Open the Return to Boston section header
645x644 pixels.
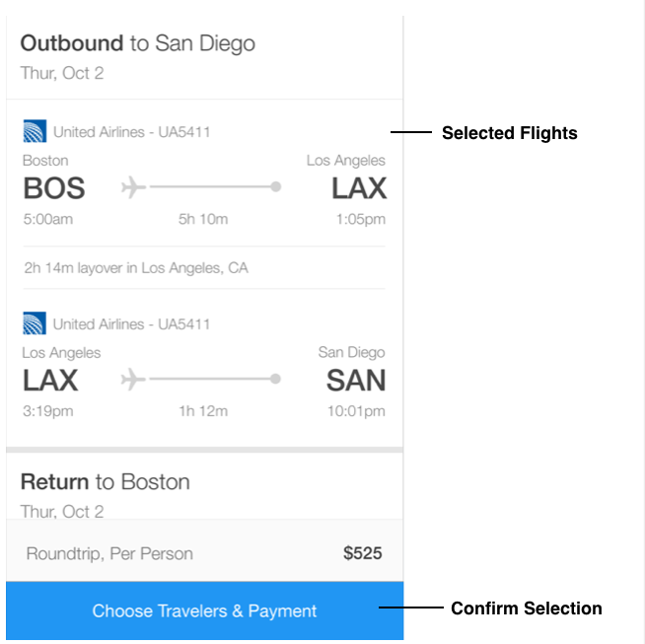pos(106,482)
